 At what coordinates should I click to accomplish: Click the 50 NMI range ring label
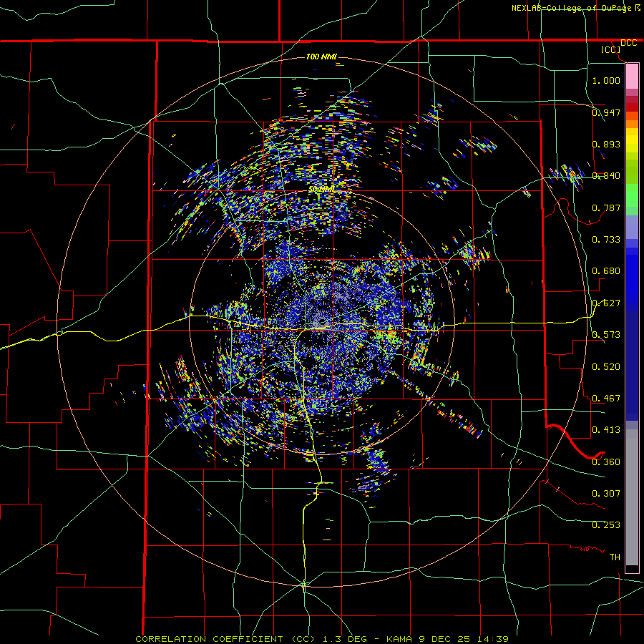tap(321, 190)
